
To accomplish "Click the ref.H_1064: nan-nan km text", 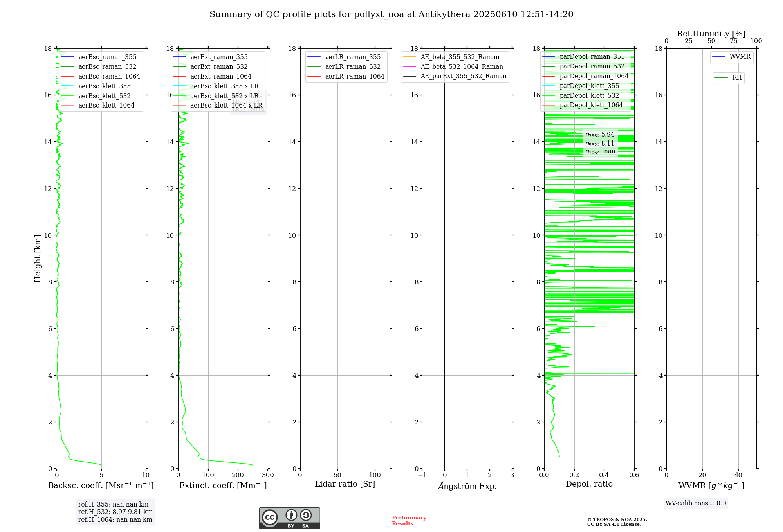I will pyautogui.click(x=115, y=520).
